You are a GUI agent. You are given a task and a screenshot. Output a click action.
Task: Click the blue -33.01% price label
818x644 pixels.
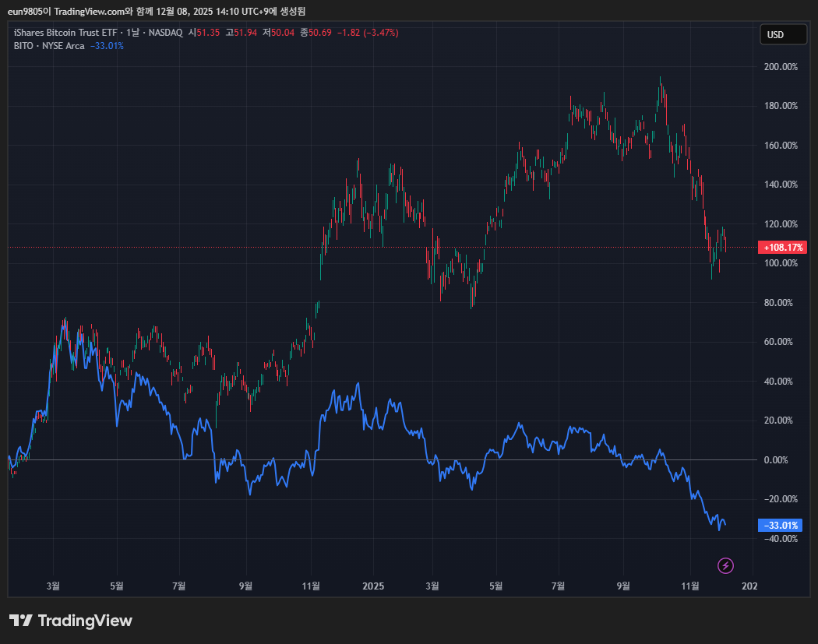click(x=781, y=525)
